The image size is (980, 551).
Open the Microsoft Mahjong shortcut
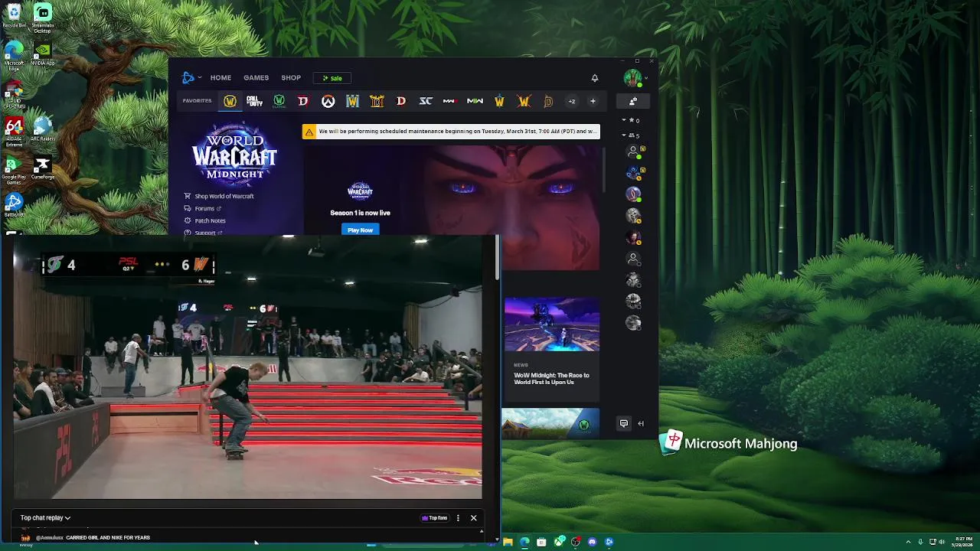(x=730, y=443)
